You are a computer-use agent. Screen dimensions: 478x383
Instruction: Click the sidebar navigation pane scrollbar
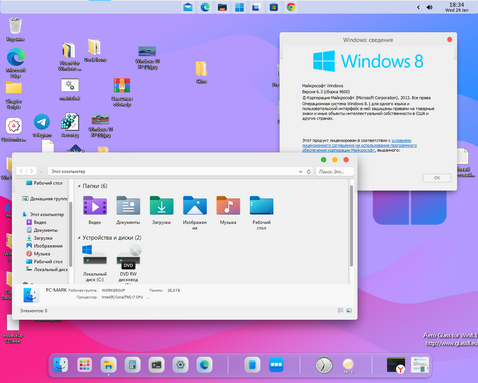point(70,233)
